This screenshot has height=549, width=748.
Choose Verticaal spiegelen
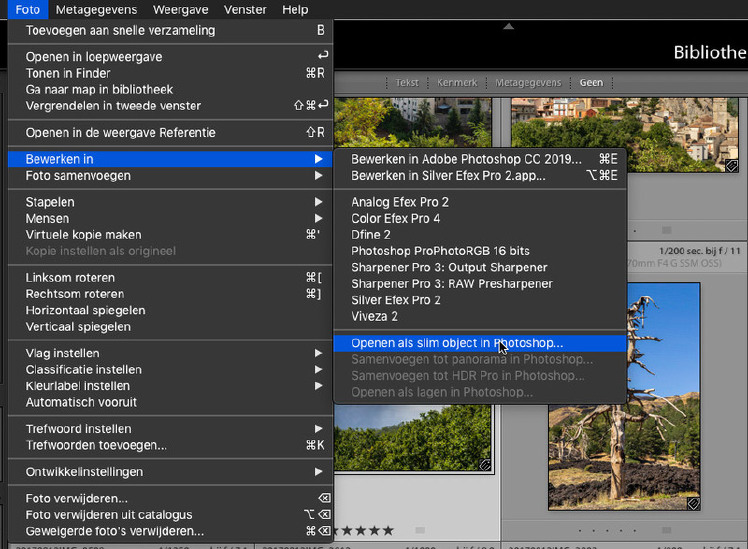[x=170, y=327]
